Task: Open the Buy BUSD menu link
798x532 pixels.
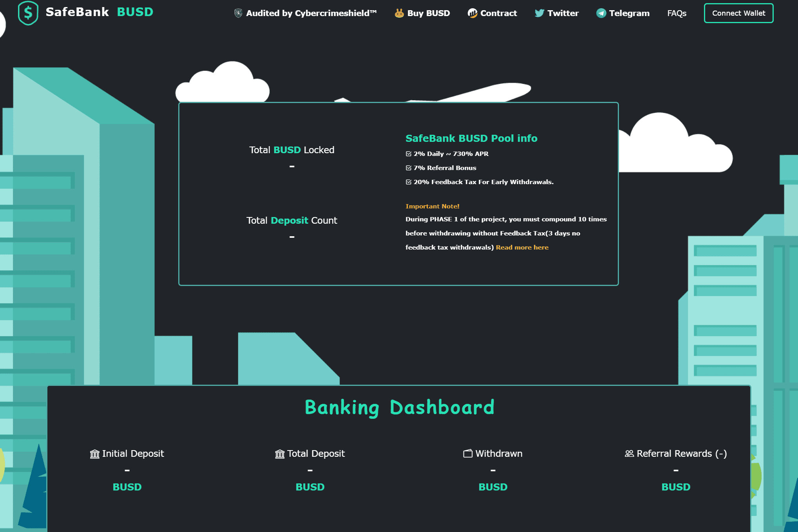Action: point(422,13)
